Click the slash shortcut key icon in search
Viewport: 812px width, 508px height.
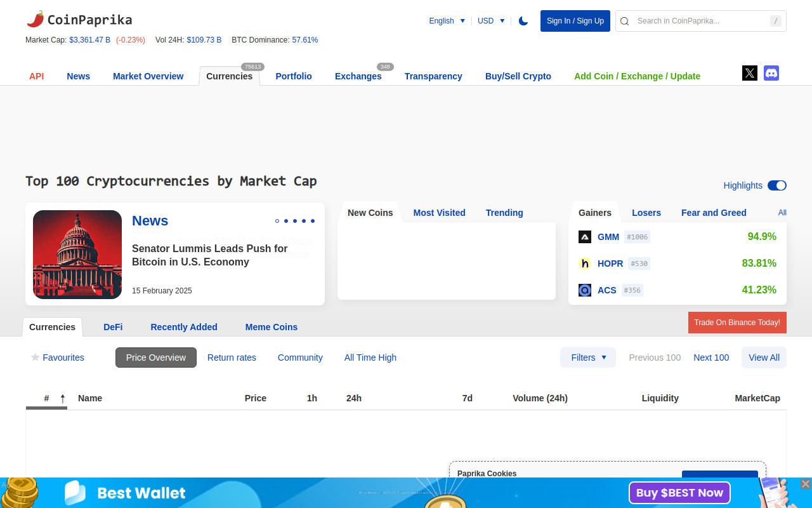pyautogui.click(x=776, y=21)
